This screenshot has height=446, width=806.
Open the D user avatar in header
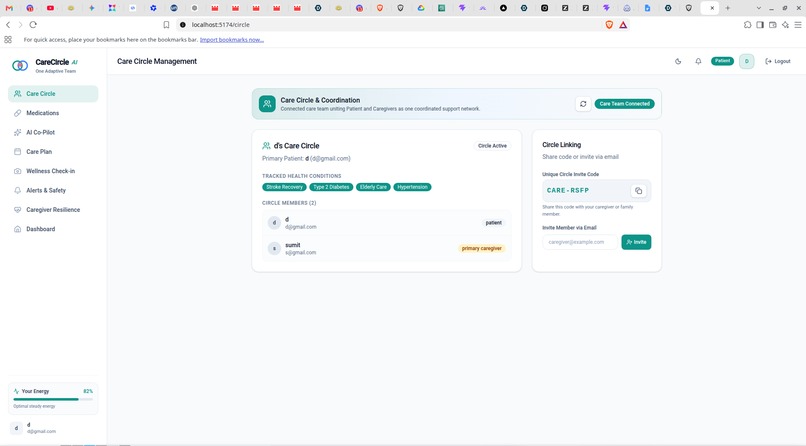(746, 61)
